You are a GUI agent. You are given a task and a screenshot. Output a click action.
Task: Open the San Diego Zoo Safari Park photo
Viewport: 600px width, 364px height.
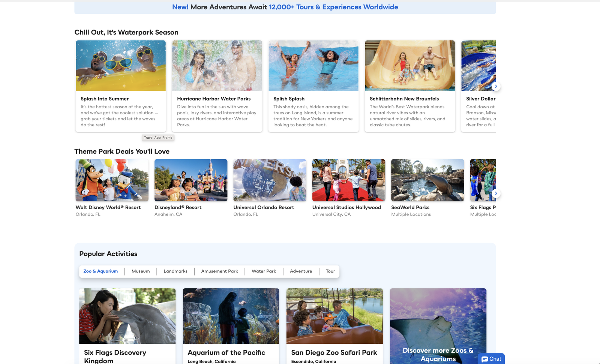(334, 316)
